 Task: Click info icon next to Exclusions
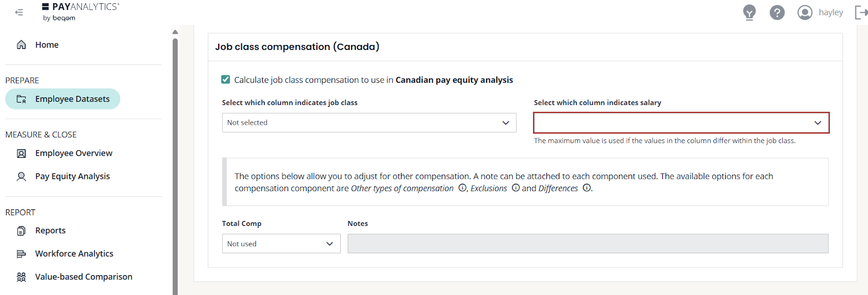tap(516, 188)
